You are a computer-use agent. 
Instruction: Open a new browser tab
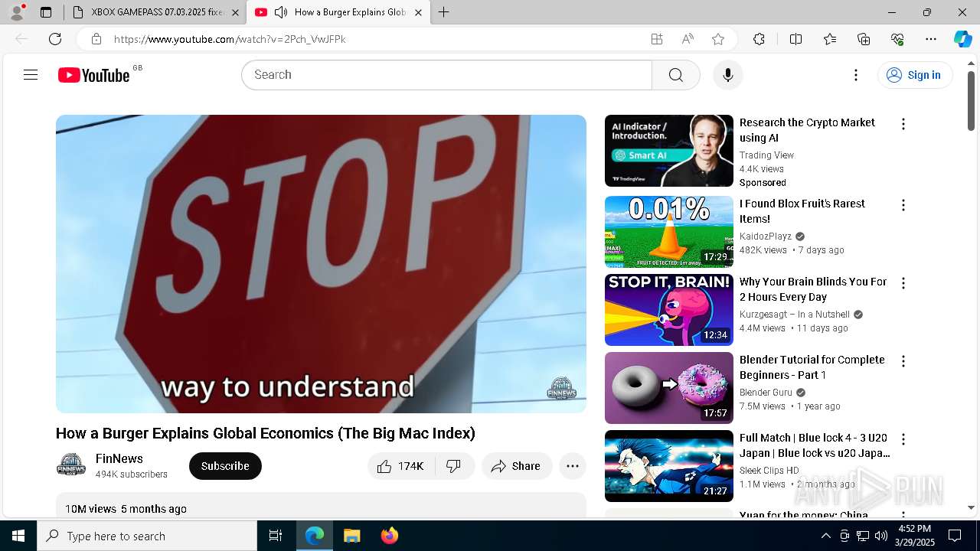443,12
